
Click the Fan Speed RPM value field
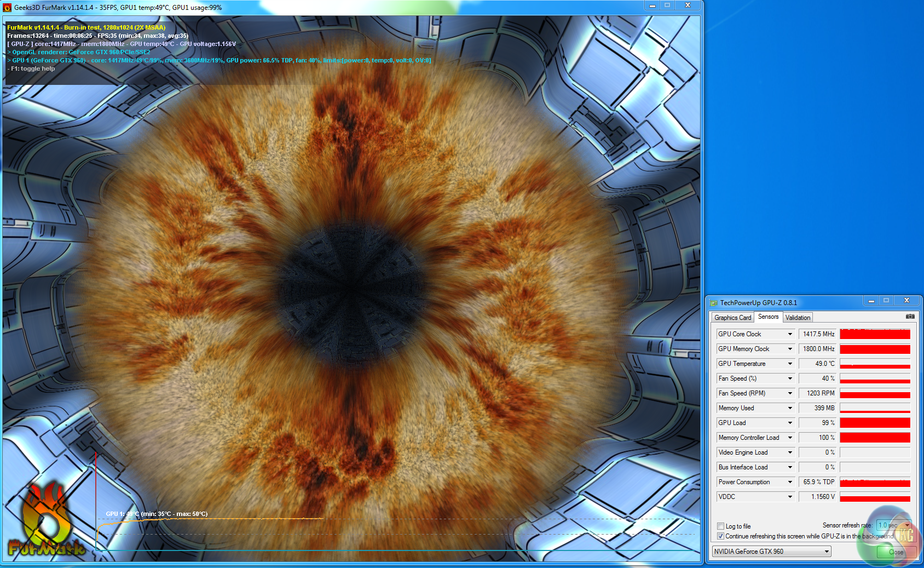(x=818, y=393)
